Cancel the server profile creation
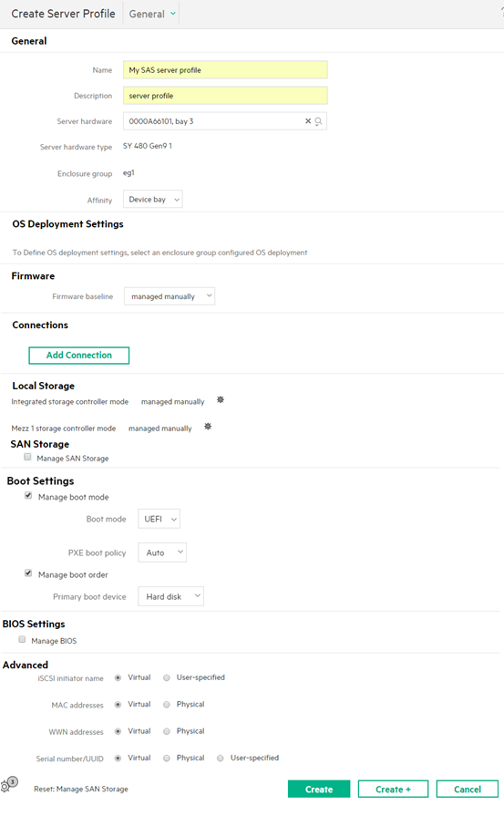Image resolution: width=504 pixels, height=816 pixels. (x=467, y=789)
